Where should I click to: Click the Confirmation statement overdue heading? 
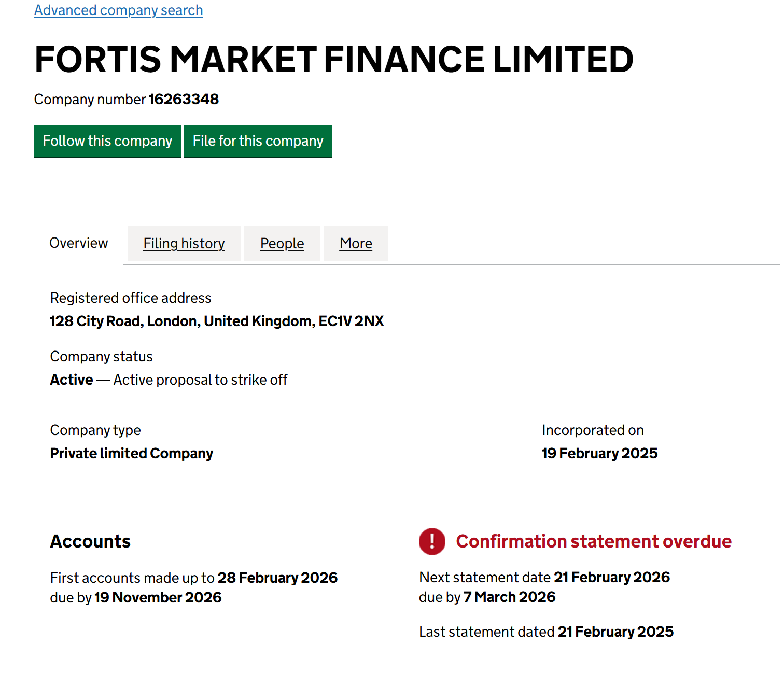click(x=594, y=541)
